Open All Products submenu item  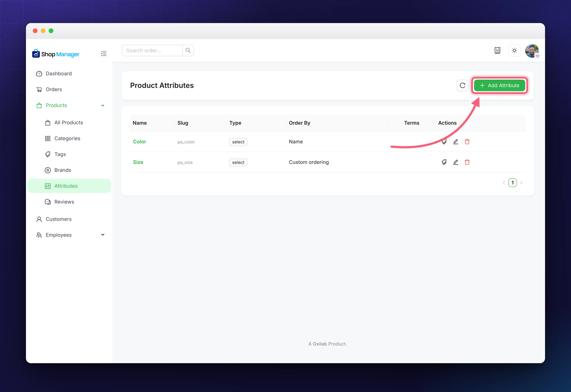click(69, 122)
